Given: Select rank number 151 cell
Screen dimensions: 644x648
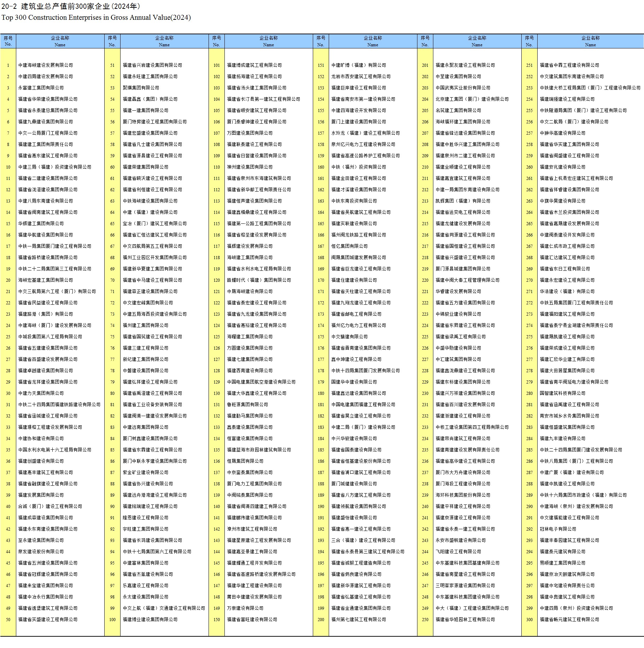Looking at the screenshot, I should [x=321, y=65].
